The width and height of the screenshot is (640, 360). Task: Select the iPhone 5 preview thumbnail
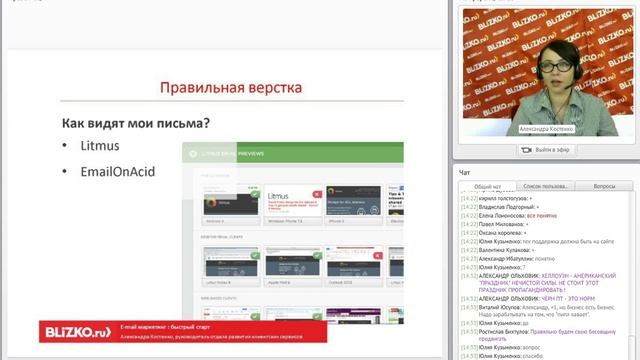pyautogui.click(x=354, y=204)
